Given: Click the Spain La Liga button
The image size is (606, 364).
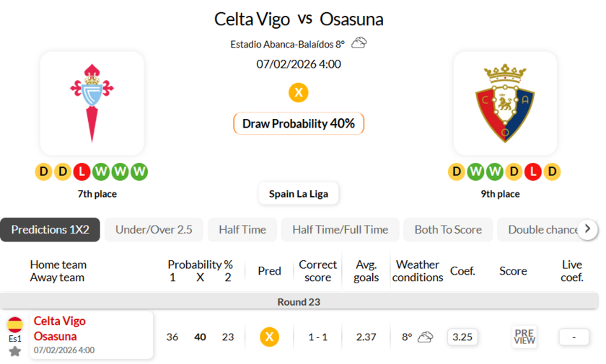Looking at the screenshot, I should [x=299, y=193].
